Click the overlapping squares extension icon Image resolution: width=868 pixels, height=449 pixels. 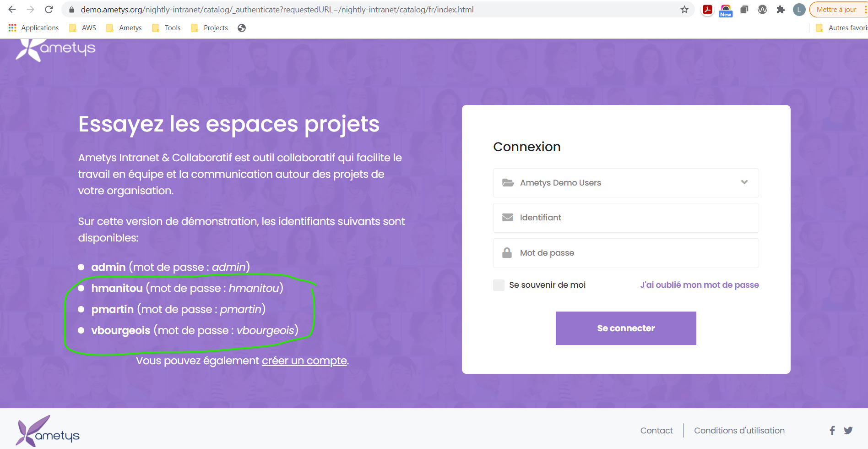pyautogui.click(x=744, y=10)
